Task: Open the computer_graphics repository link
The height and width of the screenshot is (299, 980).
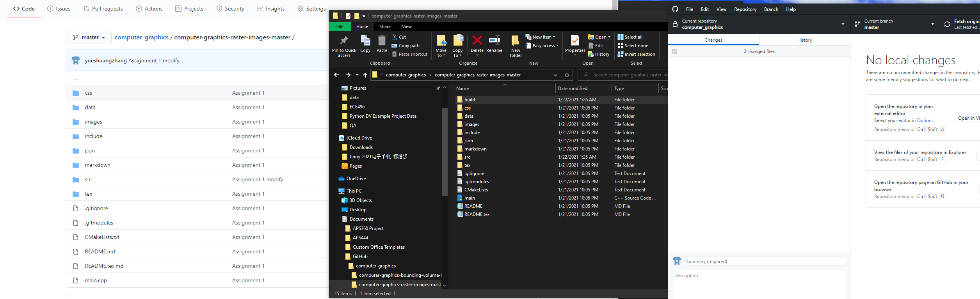Action: tap(142, 37)
